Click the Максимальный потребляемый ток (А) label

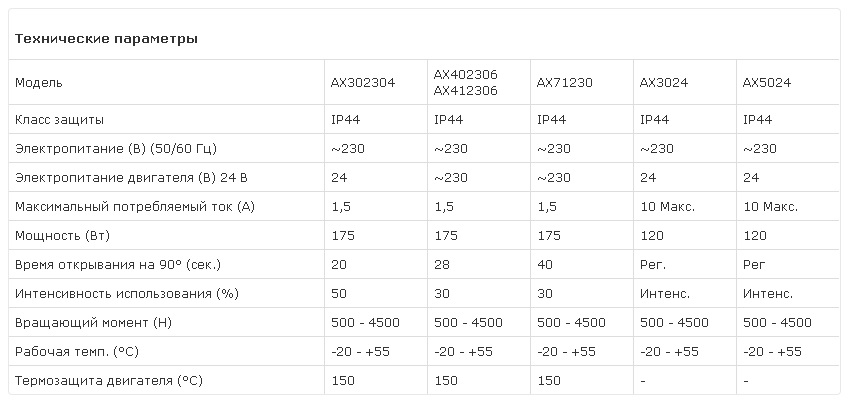(x=135, y=207)
